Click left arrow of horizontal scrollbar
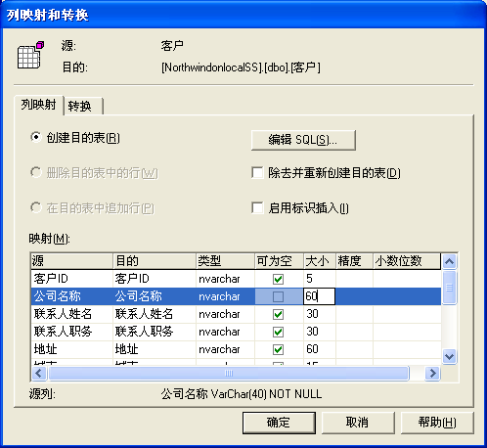The width and height of the screenshot is (487, 448). 39,373
